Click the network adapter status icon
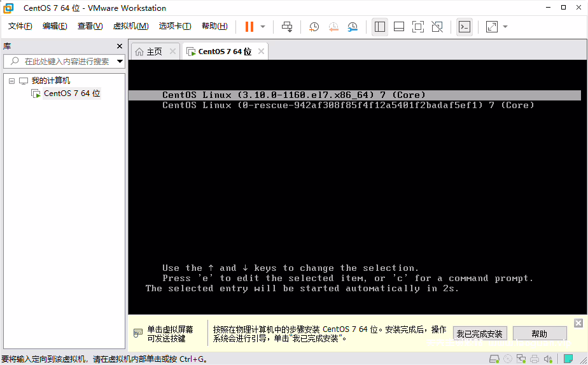Image resolution: width=588 pixels, height=365 pixels. click(521, 359)
